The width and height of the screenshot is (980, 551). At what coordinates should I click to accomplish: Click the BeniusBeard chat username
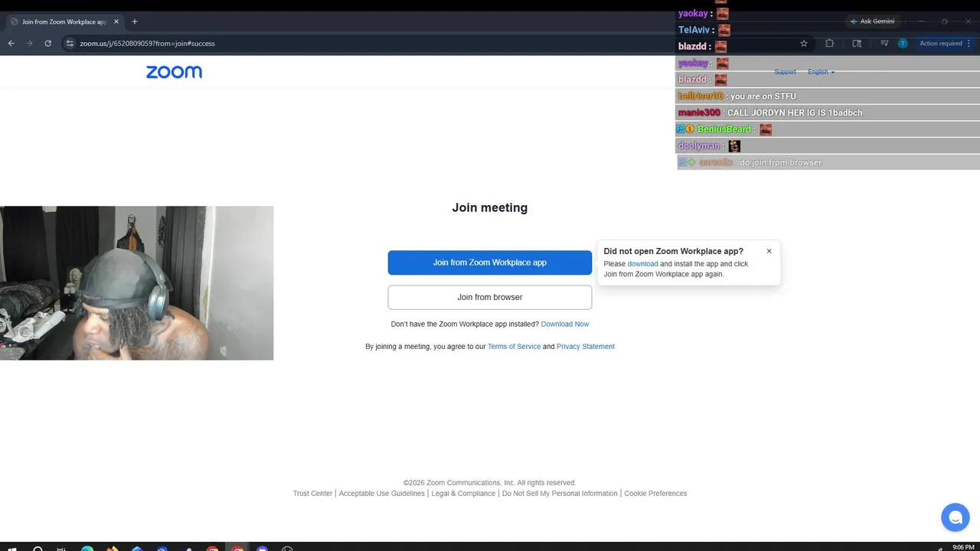coord(724,129)
